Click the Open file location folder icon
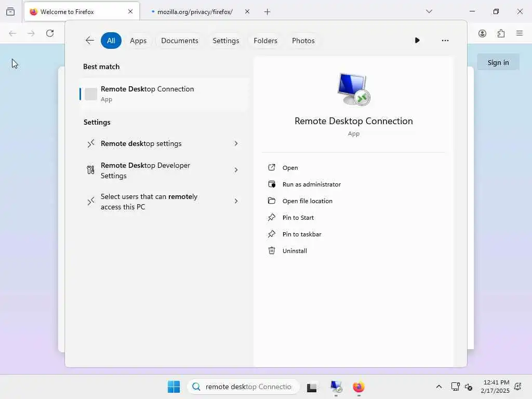This screenshot has width=532, height=399. [x=272, y=201]
